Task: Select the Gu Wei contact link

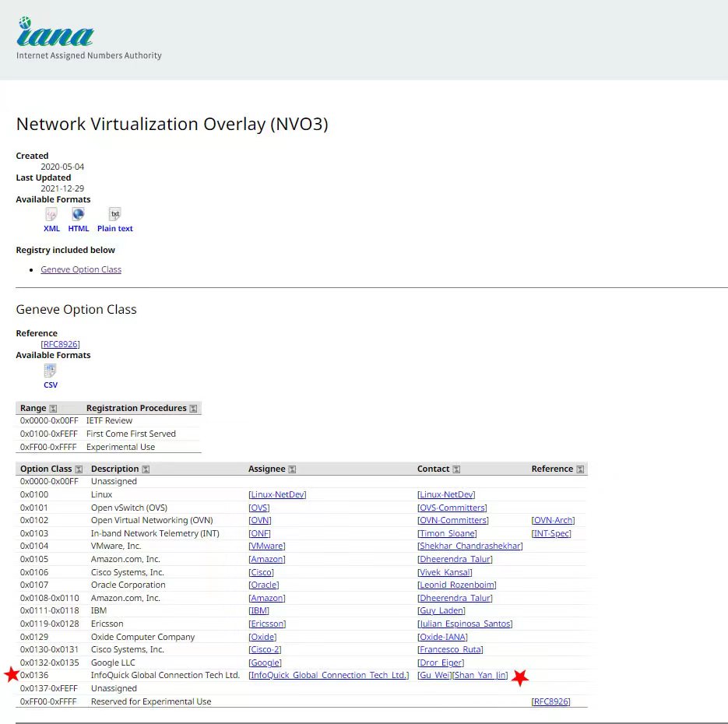Action: 434,675
